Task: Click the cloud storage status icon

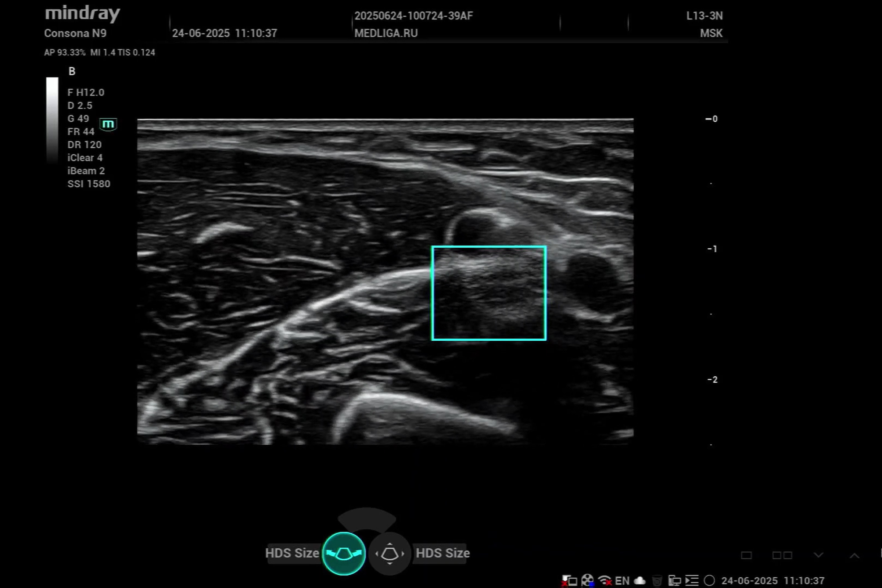Action: (640, 581)
